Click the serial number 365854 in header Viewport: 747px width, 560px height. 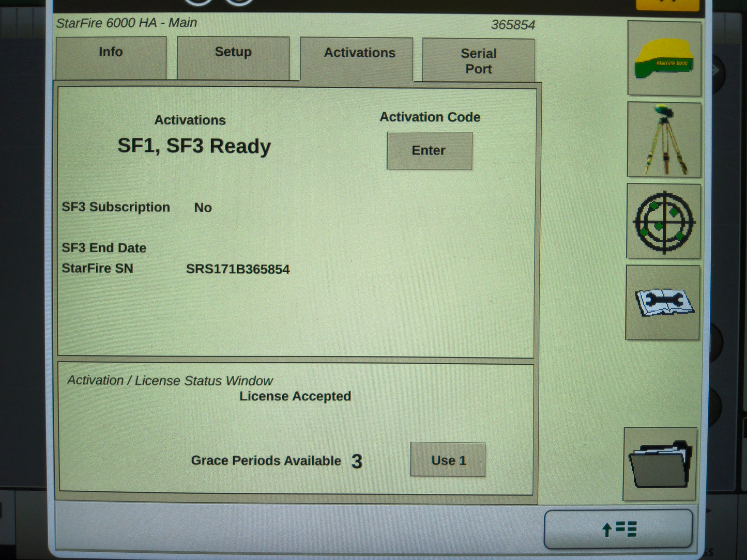513,25
